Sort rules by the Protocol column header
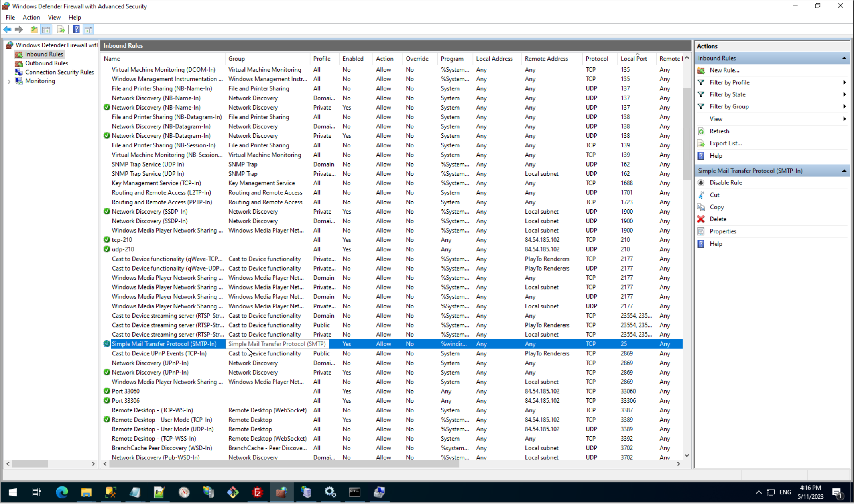The width and height of the screenshot is (854, 504). click(x=596, y=59)
